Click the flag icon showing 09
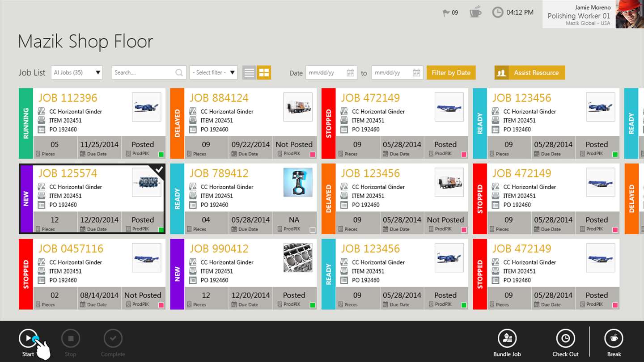 (x=446, y=13)
